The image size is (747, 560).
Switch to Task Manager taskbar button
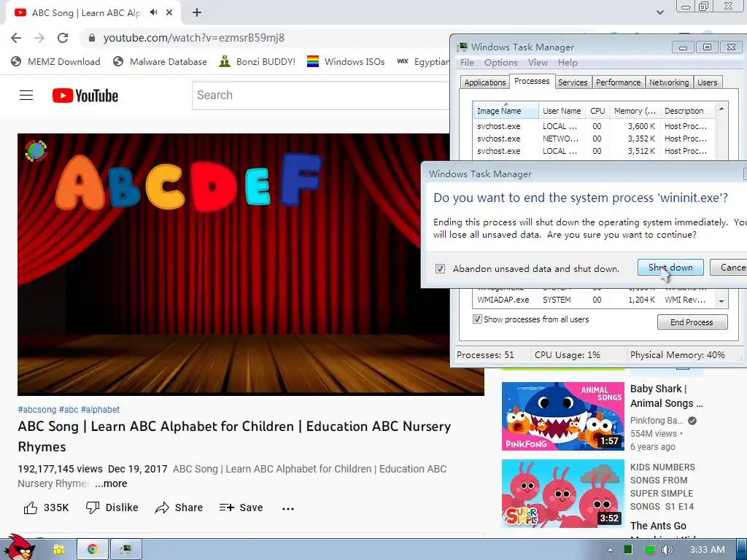(125, 550)
